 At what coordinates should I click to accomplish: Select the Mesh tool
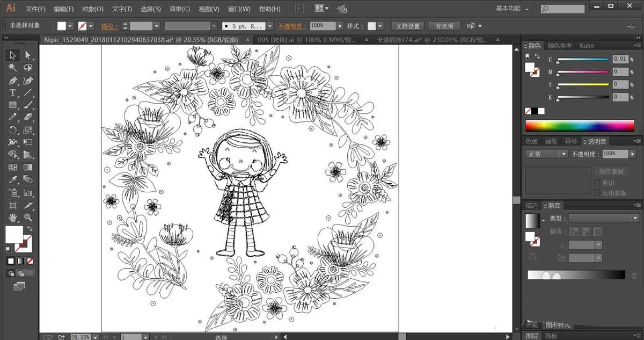pos(13,168)
